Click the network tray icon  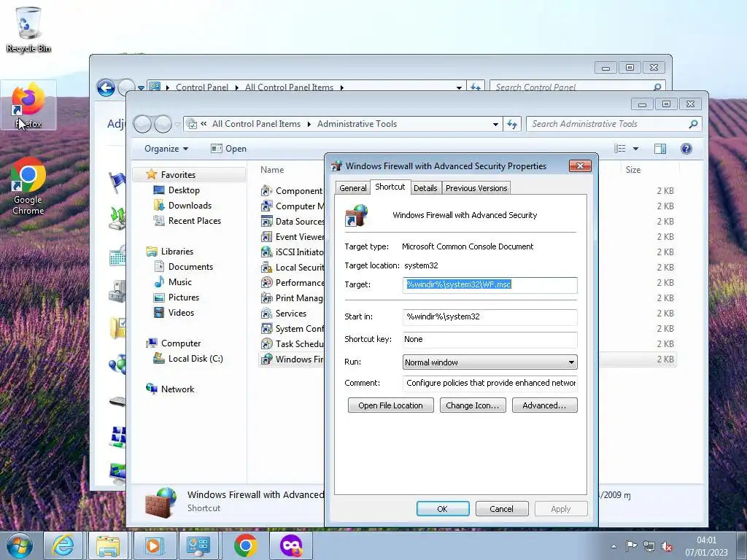[649, 546]
